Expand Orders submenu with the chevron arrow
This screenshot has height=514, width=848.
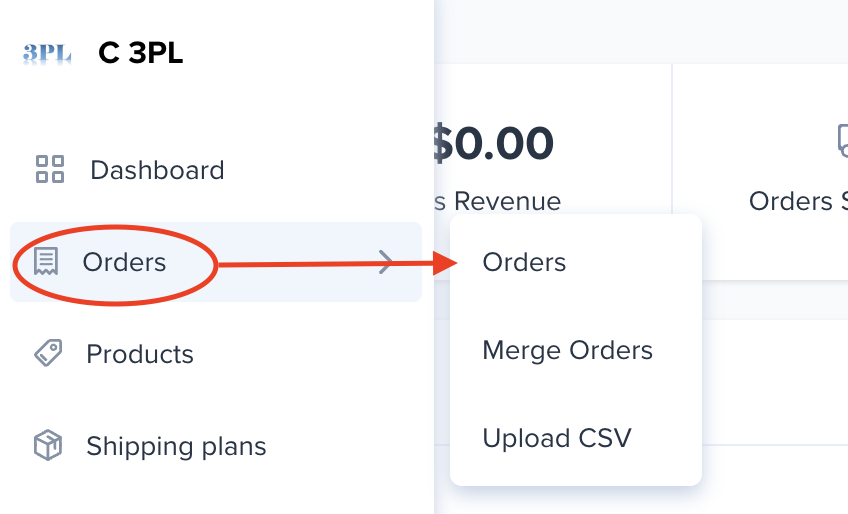[387, 262]
